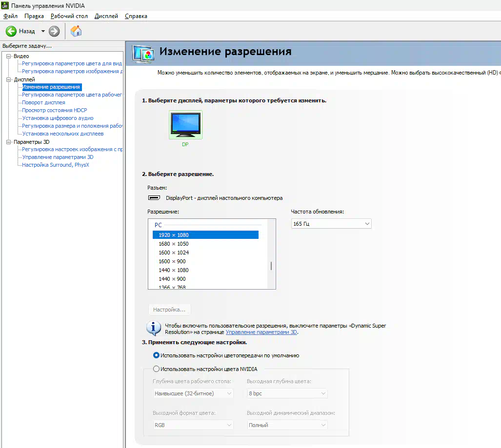Click the Назад back label
The image size is (501, 448).
click(27, 31)
